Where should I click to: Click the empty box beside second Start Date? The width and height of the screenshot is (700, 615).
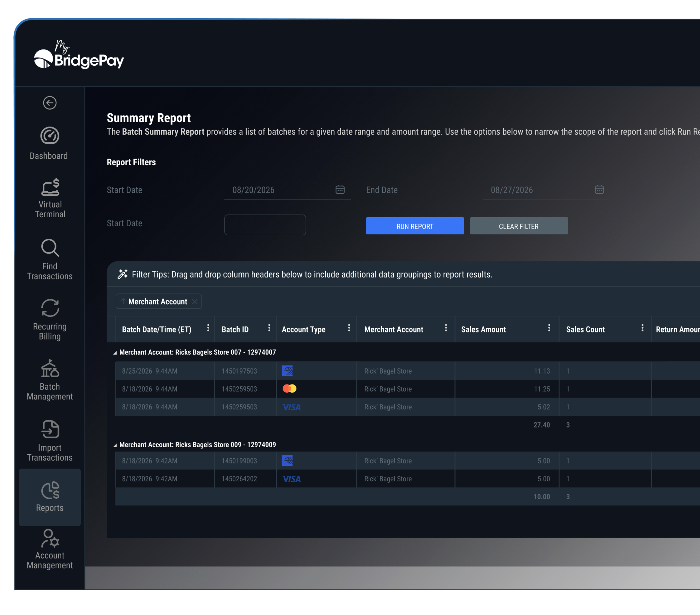(x=265, y=225)
